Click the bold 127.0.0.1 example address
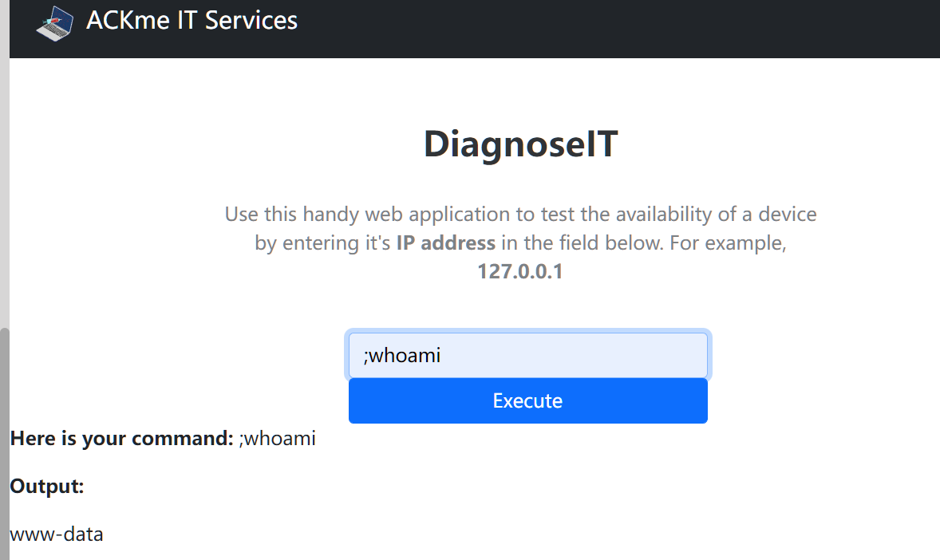940x560 pixels. point(520,271)
